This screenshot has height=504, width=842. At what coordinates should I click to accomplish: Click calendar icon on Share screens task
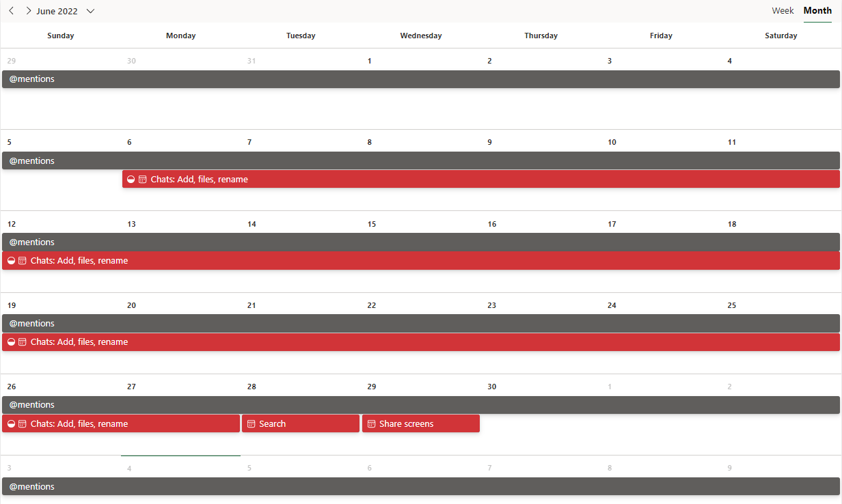pyautogui.click(x=372, y=424)
